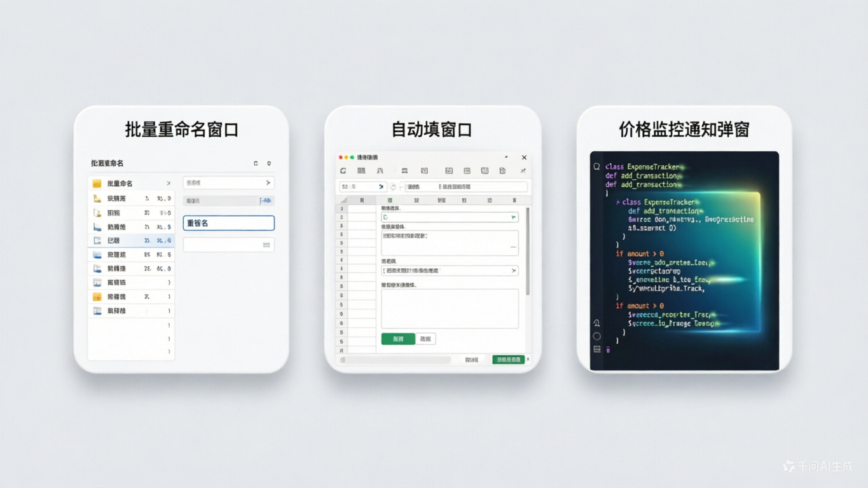Focus the blue-outlined rename text input
Screen dimensions: 868x488
[x=229, y=223]
